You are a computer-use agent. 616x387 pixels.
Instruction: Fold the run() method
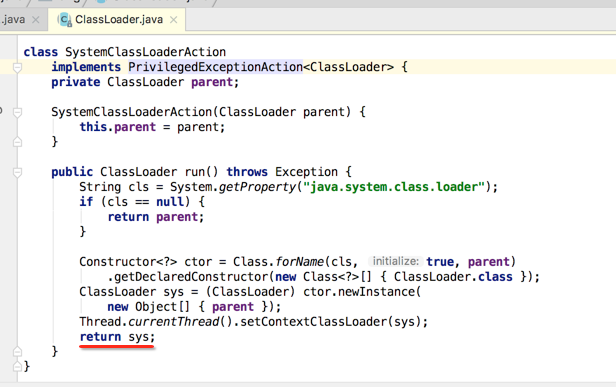click(x=17, y=172)
